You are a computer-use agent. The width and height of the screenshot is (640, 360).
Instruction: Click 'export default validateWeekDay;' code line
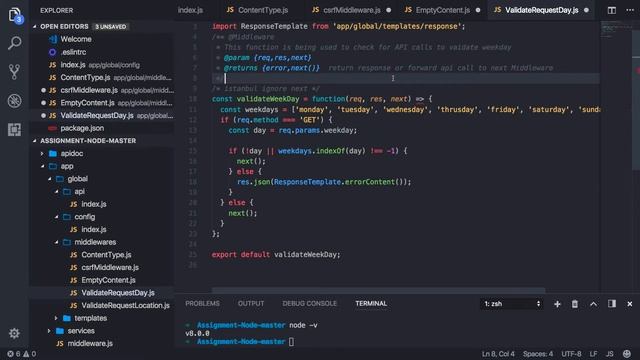276,255
